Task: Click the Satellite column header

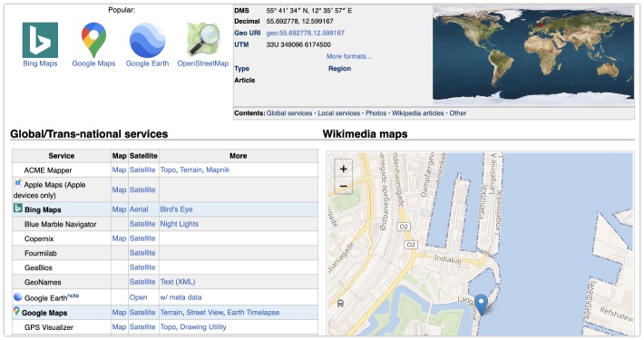Action: (x=143, y=156)
